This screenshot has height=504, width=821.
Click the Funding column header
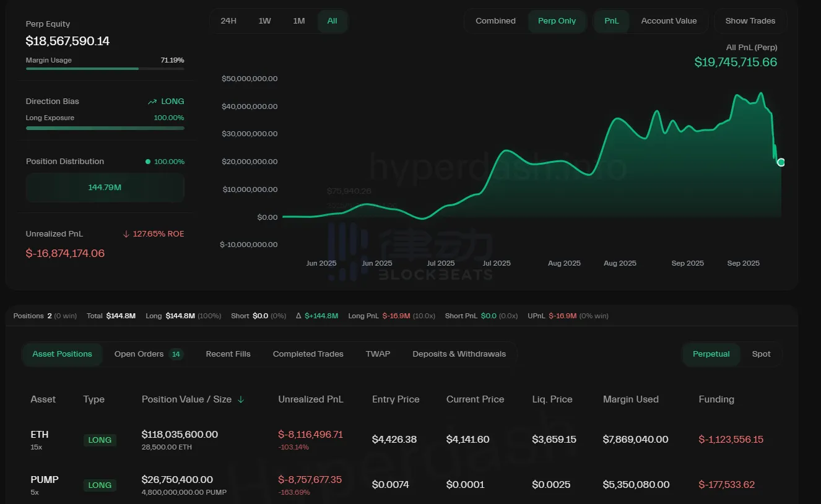point(716,399)
